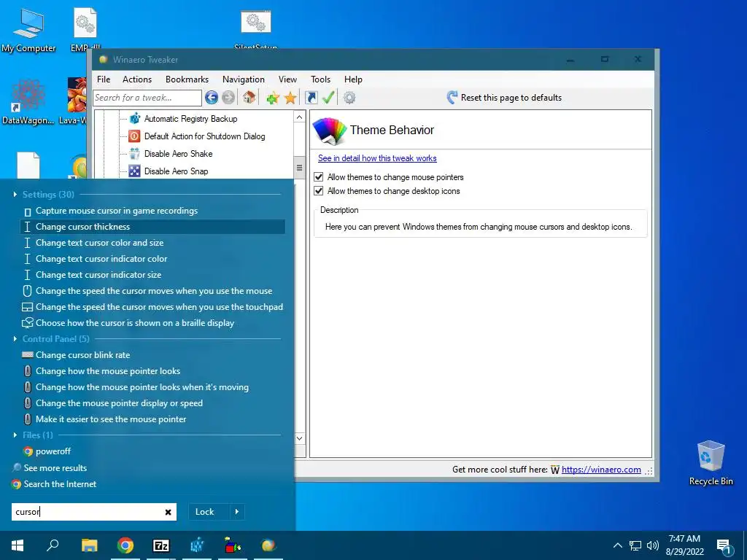This screenshot has height=560, width=747.
Task: Open cursor speed setting for the touchpad
Action: (x=152, y=307)
